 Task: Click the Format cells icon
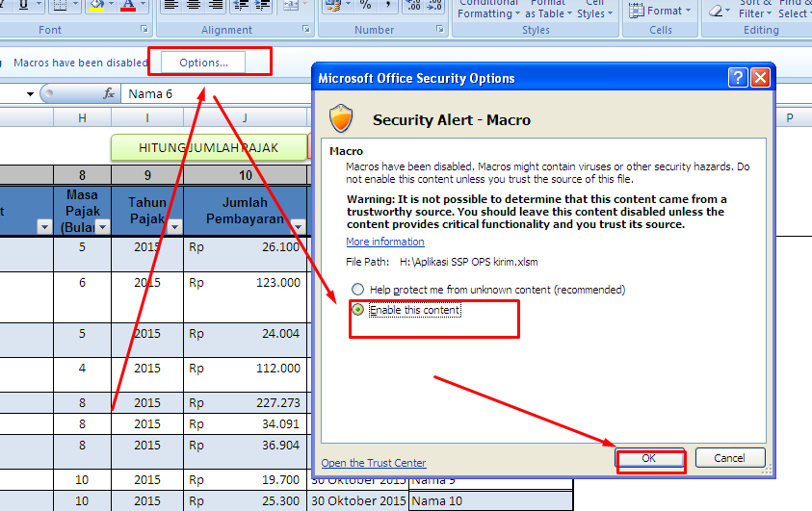[x=636, y=11]
